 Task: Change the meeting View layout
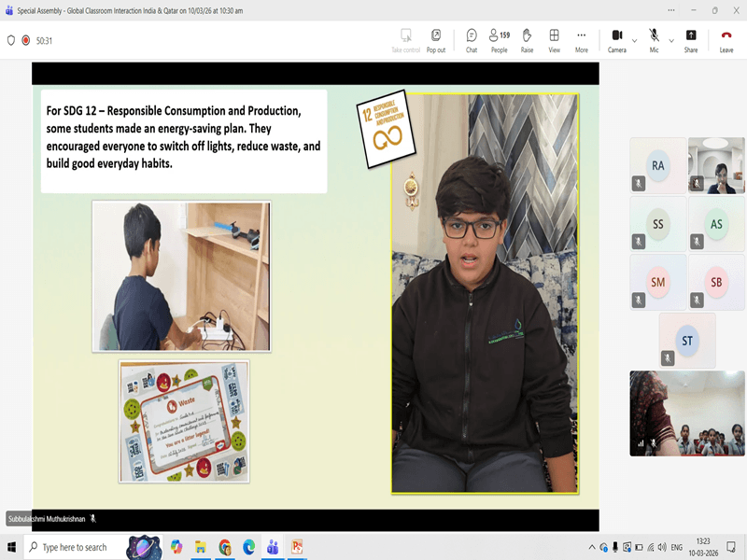click(554, 39)
